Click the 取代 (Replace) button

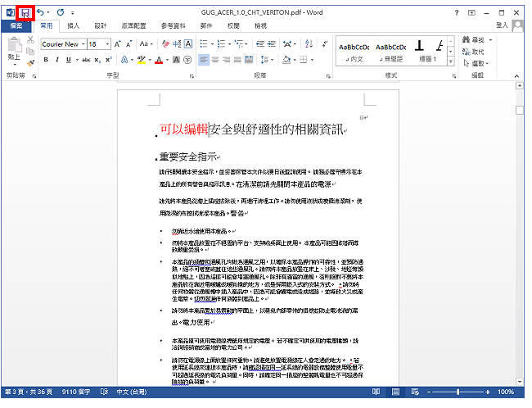click(x=473, y=52)
